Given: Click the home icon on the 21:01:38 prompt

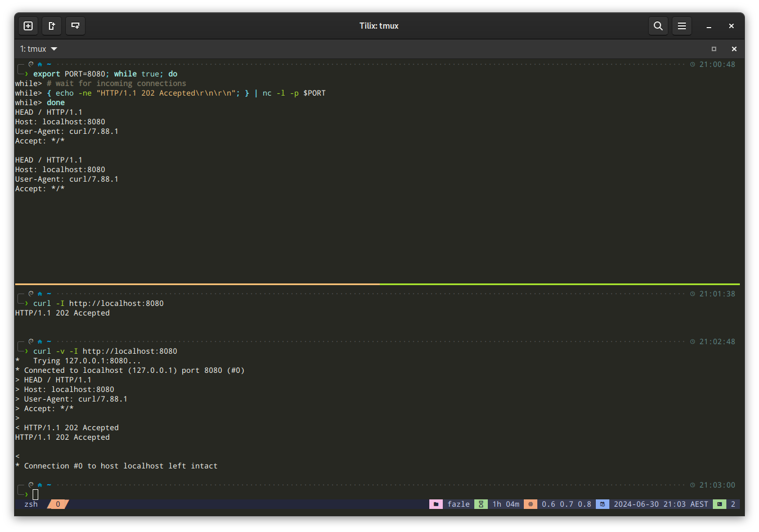Looking at the screenshot, I should point(40,294).
